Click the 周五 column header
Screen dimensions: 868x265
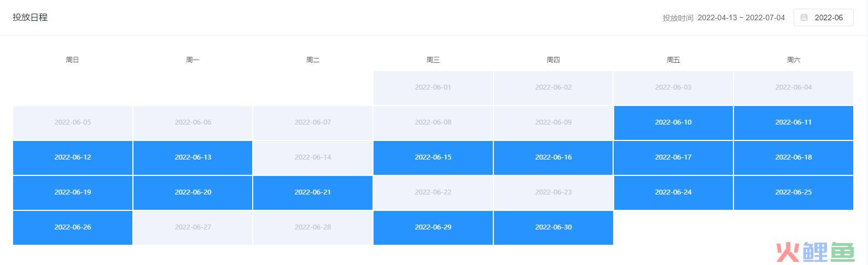pos(673,60)
